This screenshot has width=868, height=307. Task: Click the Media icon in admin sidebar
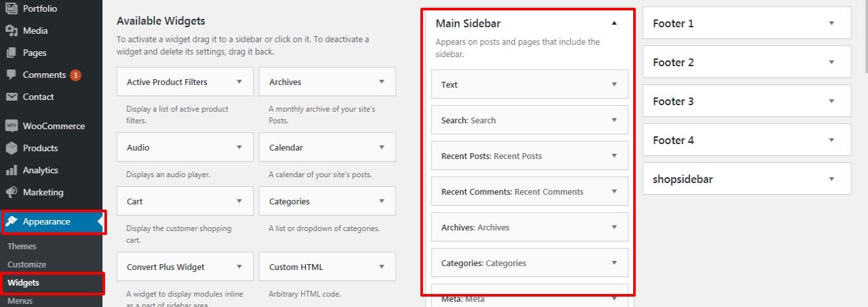pos(11,31)
